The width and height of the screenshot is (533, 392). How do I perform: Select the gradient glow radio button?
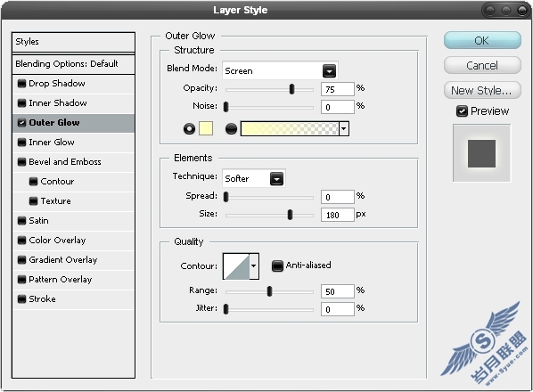click(231, 129)
